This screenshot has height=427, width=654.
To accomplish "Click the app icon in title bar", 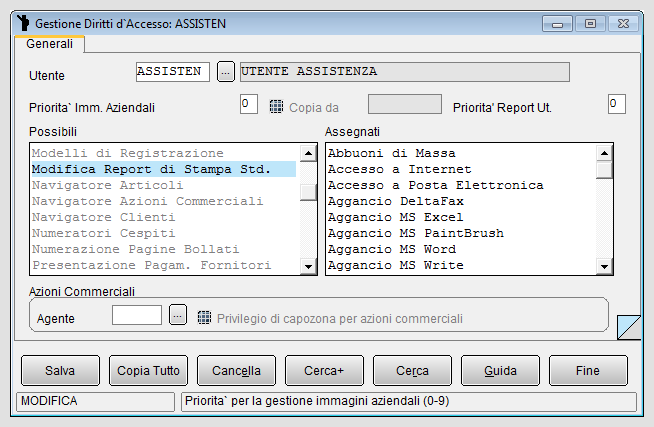I will click(x=23, y=23).
